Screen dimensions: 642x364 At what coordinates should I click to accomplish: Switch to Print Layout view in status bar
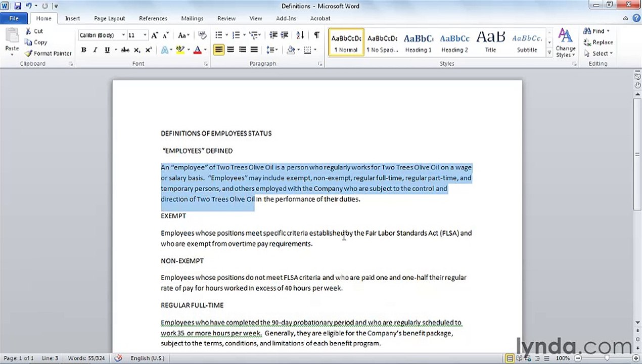[x=510, y=358]
